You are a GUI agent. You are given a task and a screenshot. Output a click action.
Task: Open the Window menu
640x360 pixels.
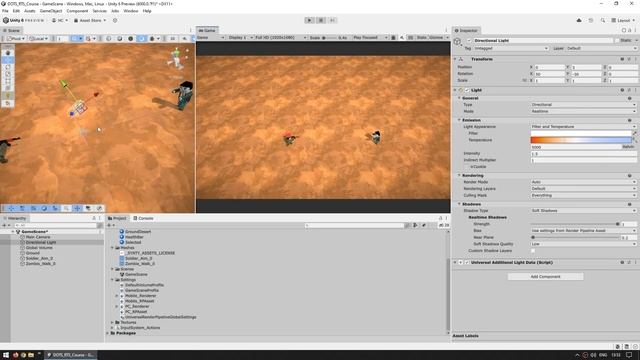(131, 11)
